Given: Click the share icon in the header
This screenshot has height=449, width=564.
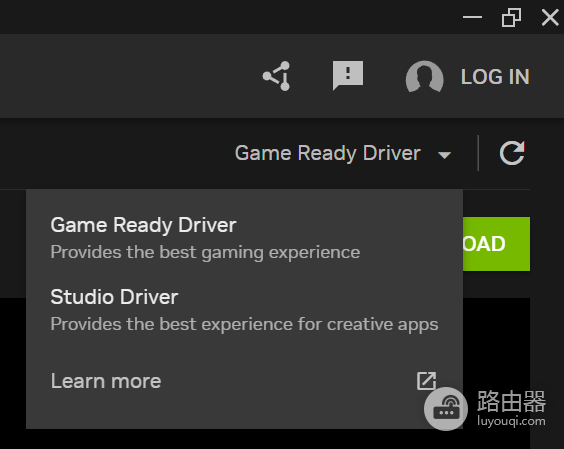Looking at the screenshot, I should pyautogui.click(x=276, y=76).
